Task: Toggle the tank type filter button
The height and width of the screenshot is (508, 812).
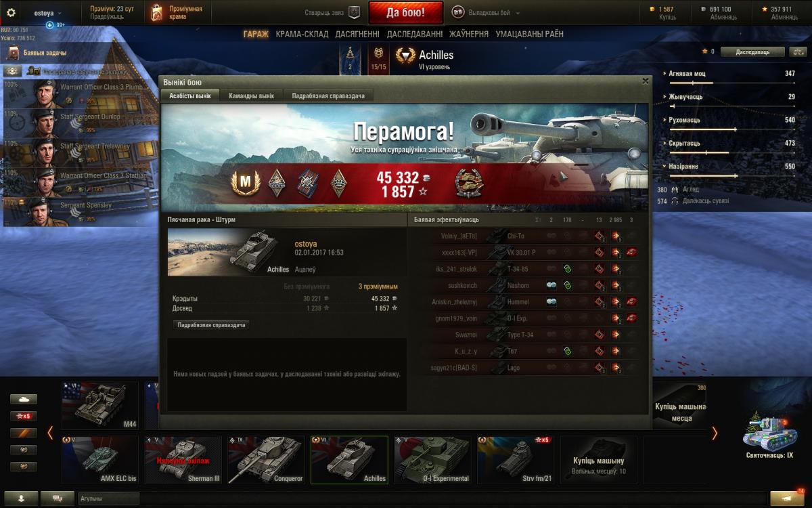Action: (x=23, y=399)
